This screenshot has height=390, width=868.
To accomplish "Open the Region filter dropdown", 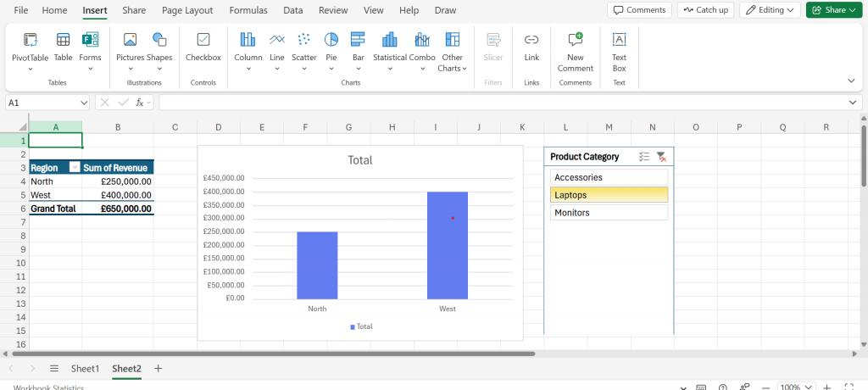I will click(75, 168).
